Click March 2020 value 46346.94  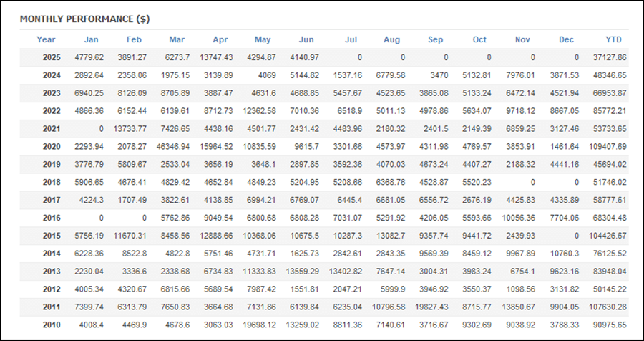173,147
